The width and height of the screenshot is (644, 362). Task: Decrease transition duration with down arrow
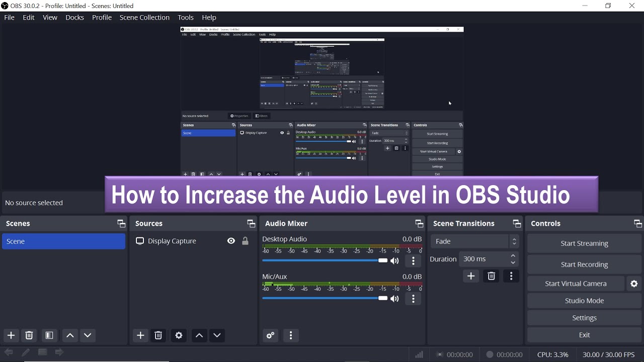[x=513, y=262]
